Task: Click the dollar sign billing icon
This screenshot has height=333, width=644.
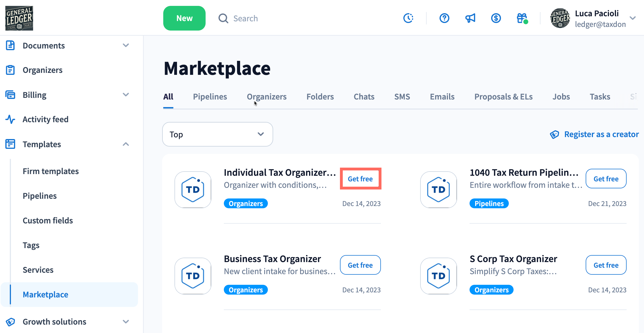Action: [x=496, y=18]
